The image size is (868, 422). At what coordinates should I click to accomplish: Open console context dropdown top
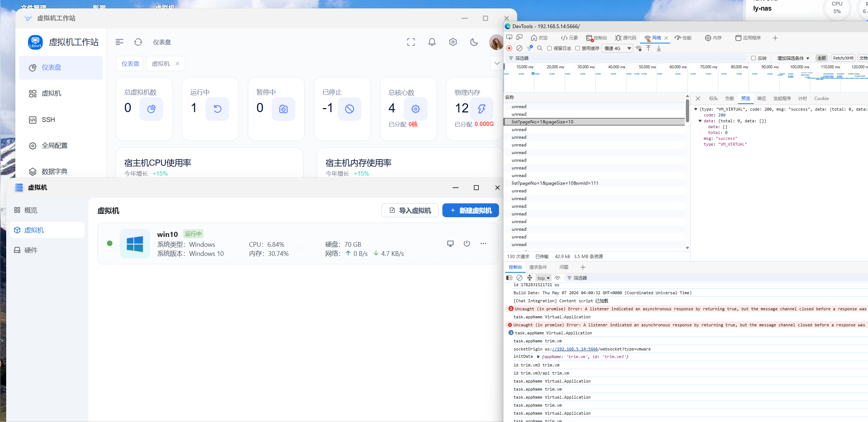point(543,278)
